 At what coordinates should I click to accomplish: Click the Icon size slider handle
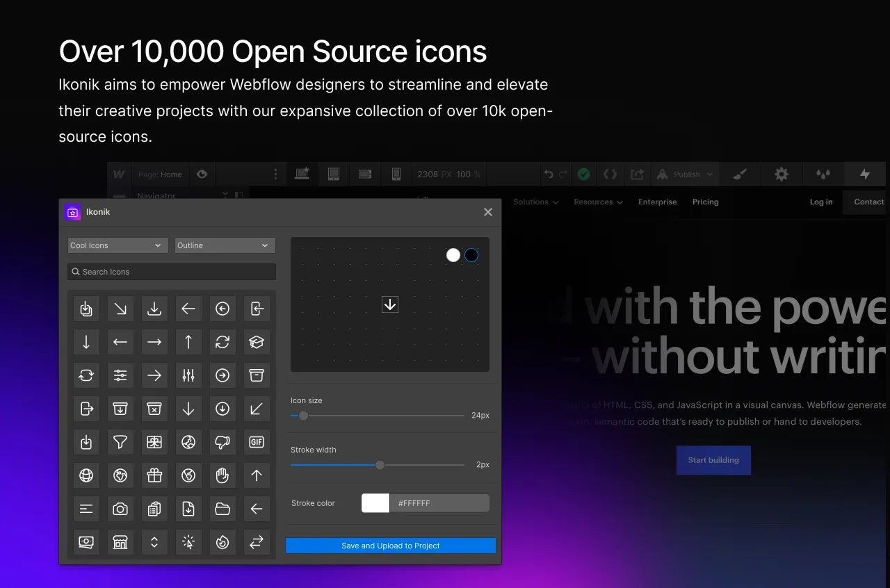coord(303,416)
